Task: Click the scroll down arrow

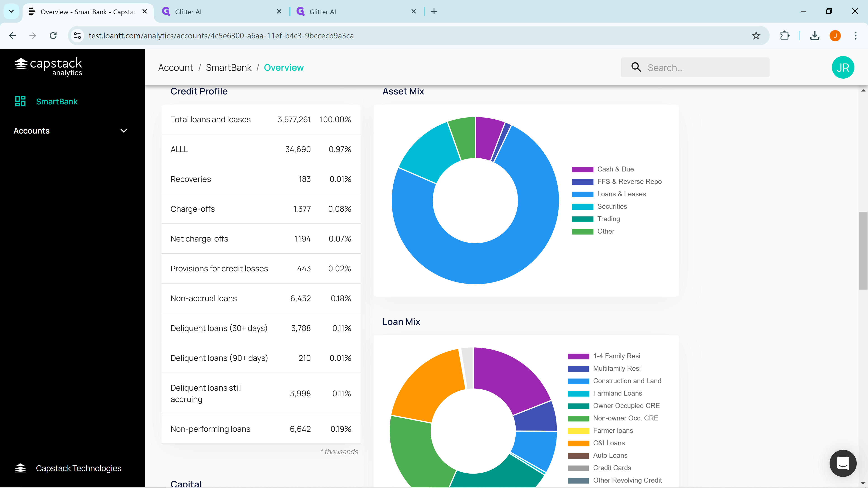Action: (x=863, y=483)
